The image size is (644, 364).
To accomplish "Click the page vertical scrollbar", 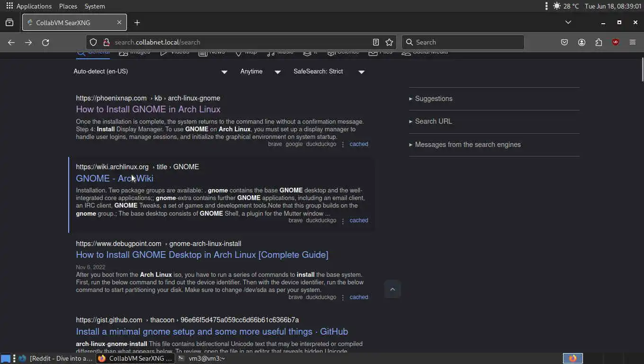I will point(642,69).
